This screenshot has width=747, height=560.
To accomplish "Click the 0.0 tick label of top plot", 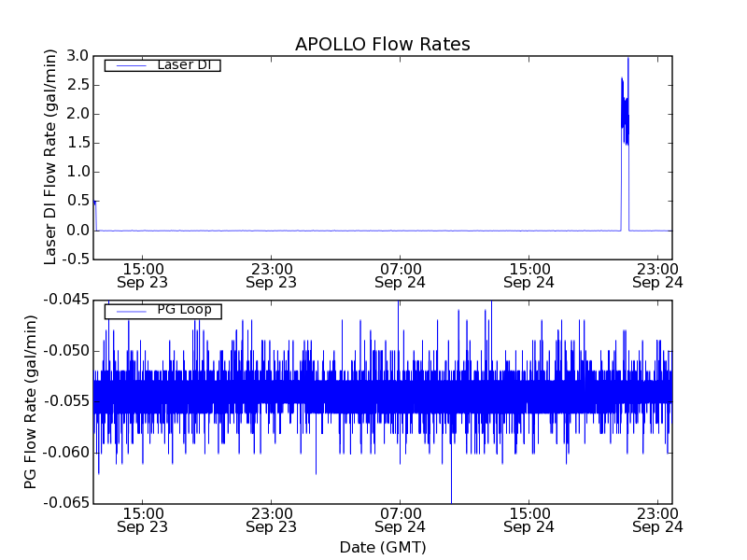I will click(78, 231).
